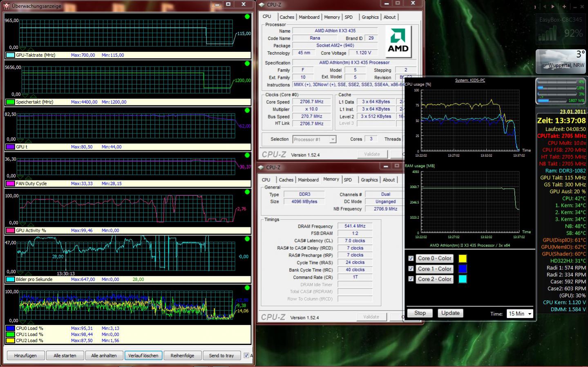Click the FAN Duty Cycle legend color swatch

(x=11, y=184)
